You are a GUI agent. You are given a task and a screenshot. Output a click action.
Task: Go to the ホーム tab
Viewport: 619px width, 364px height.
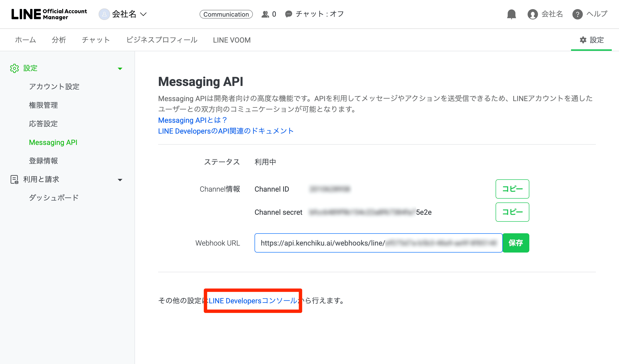[26, 40]
